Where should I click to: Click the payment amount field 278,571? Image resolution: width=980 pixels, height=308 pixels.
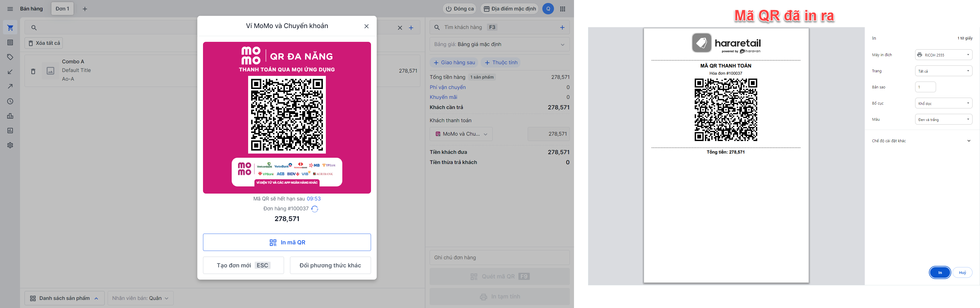point(549,134)
